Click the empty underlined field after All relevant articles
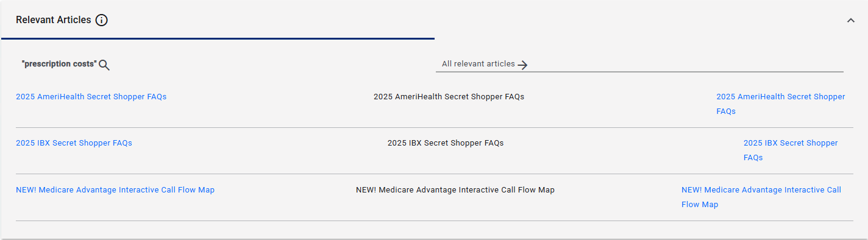This screenshot has width=868, height=240. click(686, 64)
